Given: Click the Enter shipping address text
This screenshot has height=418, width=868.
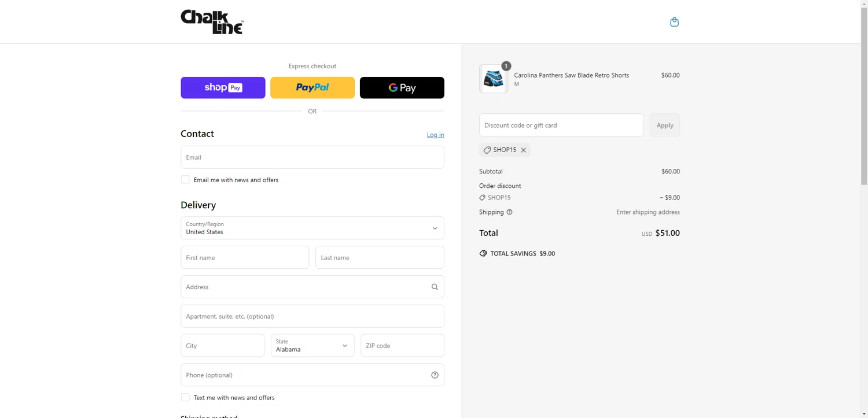Looking at the screenshot, I should click(x=648, y=212).
